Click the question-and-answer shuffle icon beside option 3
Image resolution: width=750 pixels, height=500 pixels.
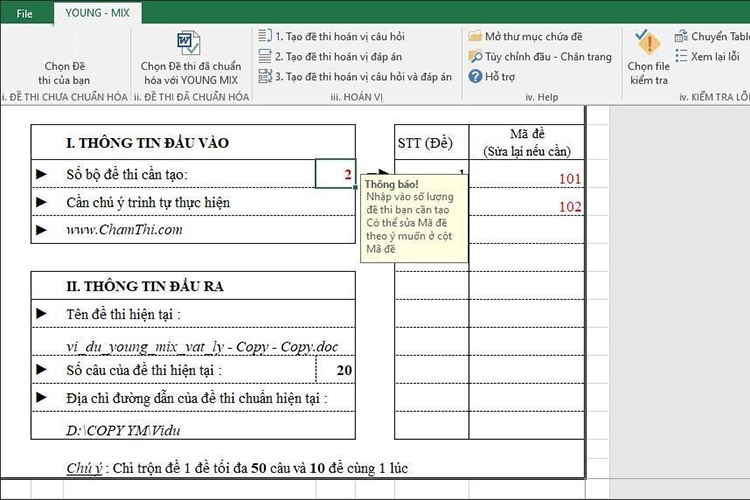(x=265, y=76)
